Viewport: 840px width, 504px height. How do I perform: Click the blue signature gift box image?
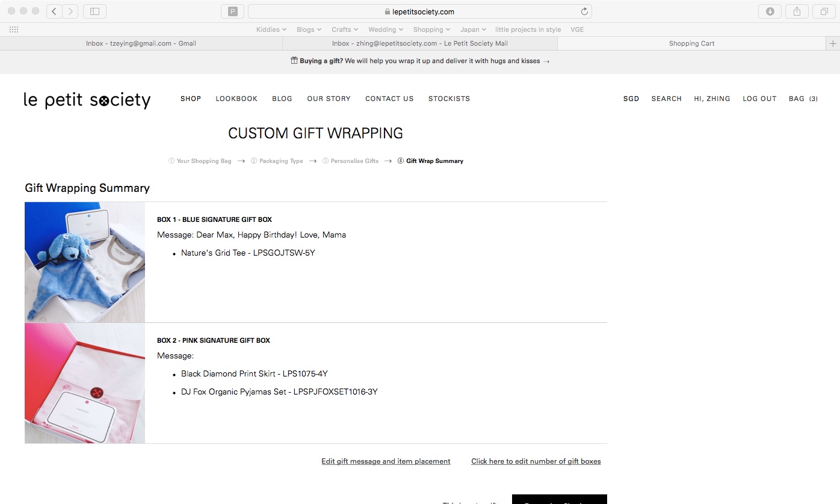click(x=85, y=262)
